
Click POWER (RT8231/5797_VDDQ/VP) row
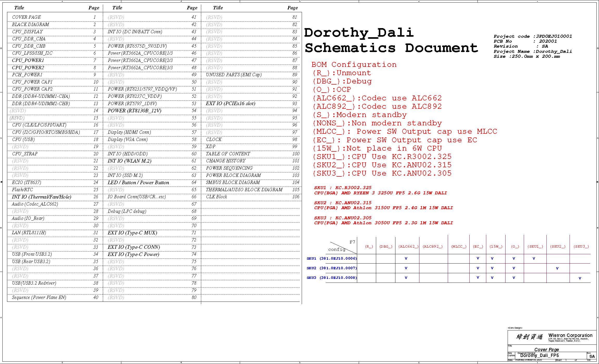tap(142, 89)
